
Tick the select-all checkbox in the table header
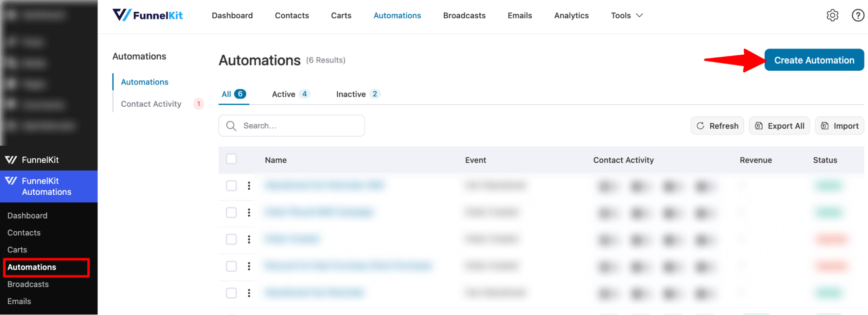click(x=231, y=159)
